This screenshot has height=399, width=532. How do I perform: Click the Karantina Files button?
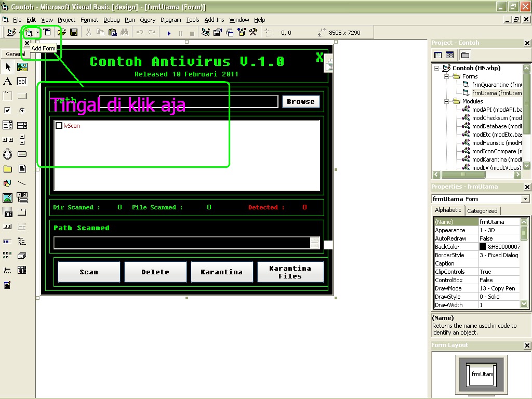(290, 272)
